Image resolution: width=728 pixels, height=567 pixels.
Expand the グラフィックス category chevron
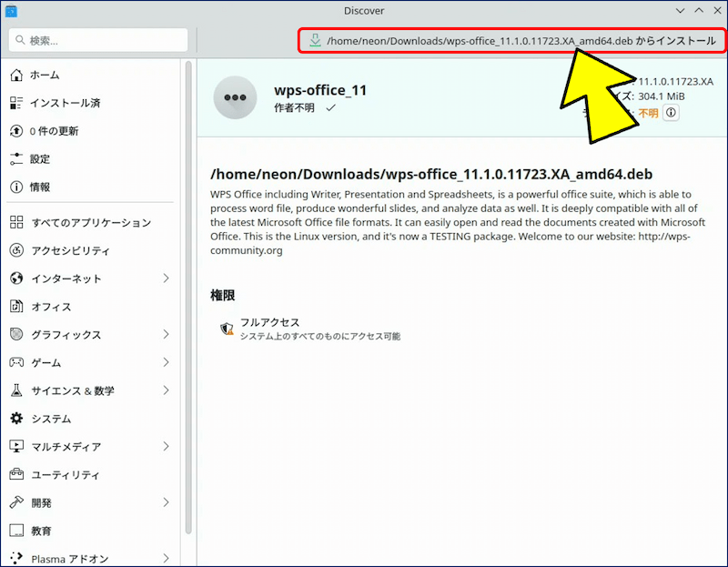click(166, 335)
